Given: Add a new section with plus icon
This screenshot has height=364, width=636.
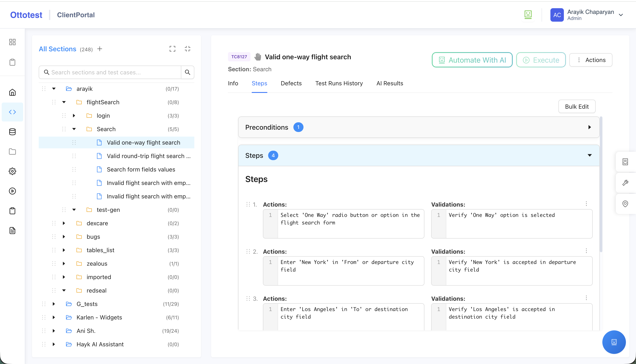Looking at the screenshot, I should (x=99, y=49).
